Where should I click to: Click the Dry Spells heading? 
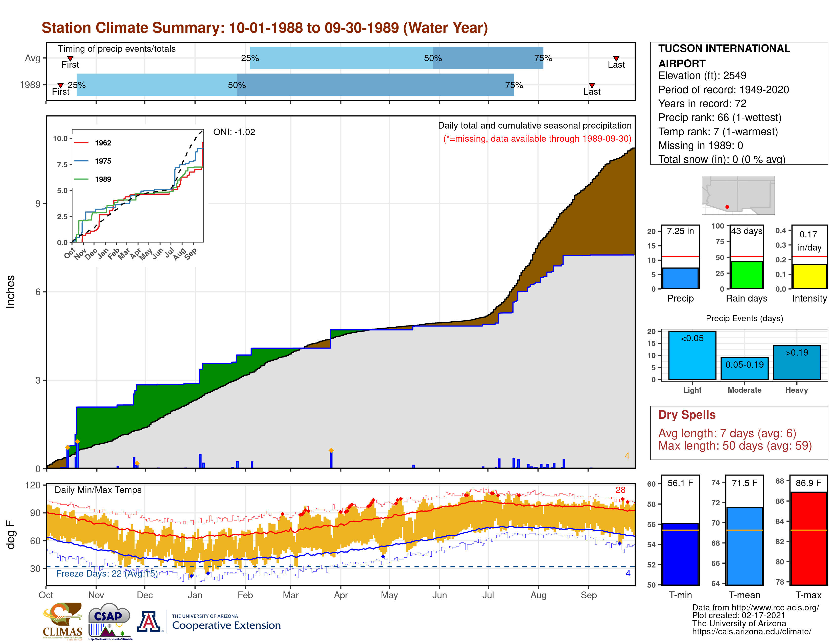pos(687,415)
